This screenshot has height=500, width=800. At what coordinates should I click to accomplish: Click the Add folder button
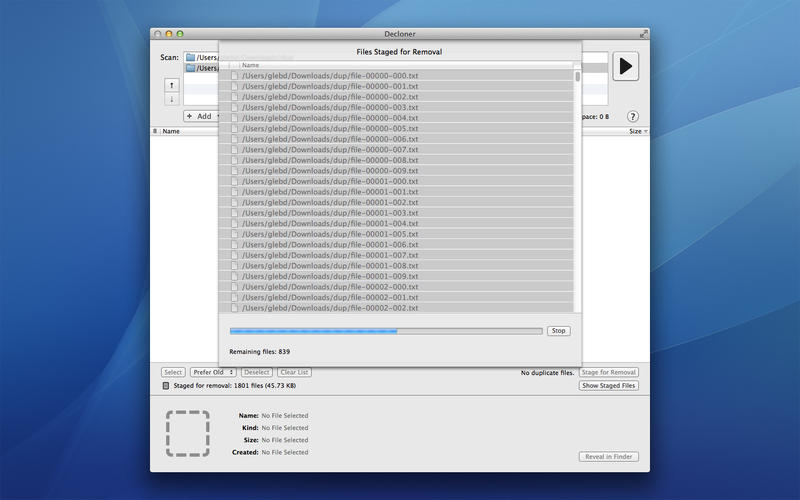[x=202, y=116]
